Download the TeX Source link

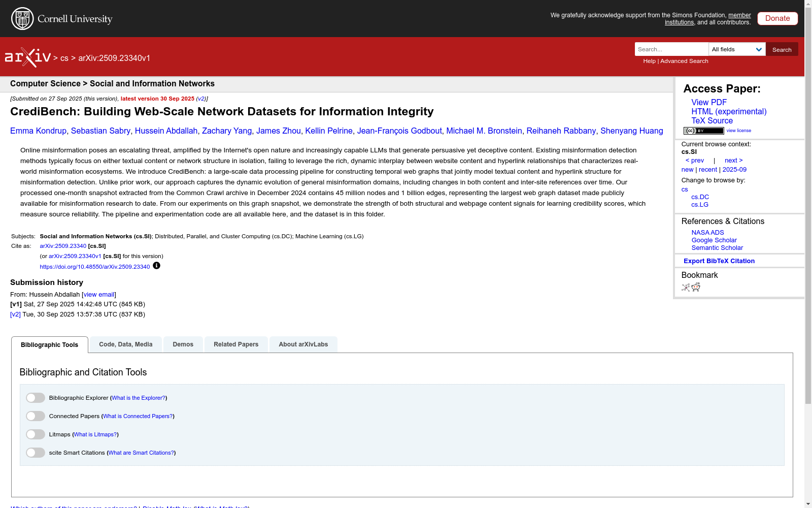coord(712,120)
